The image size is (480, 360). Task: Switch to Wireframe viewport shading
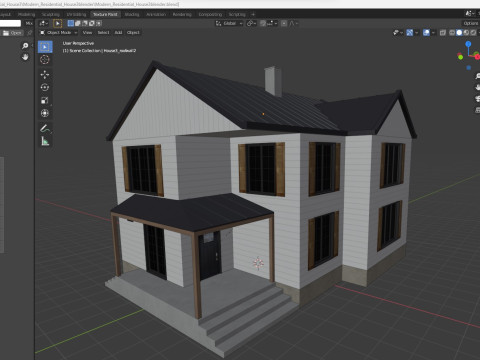[x=452, y=33]
